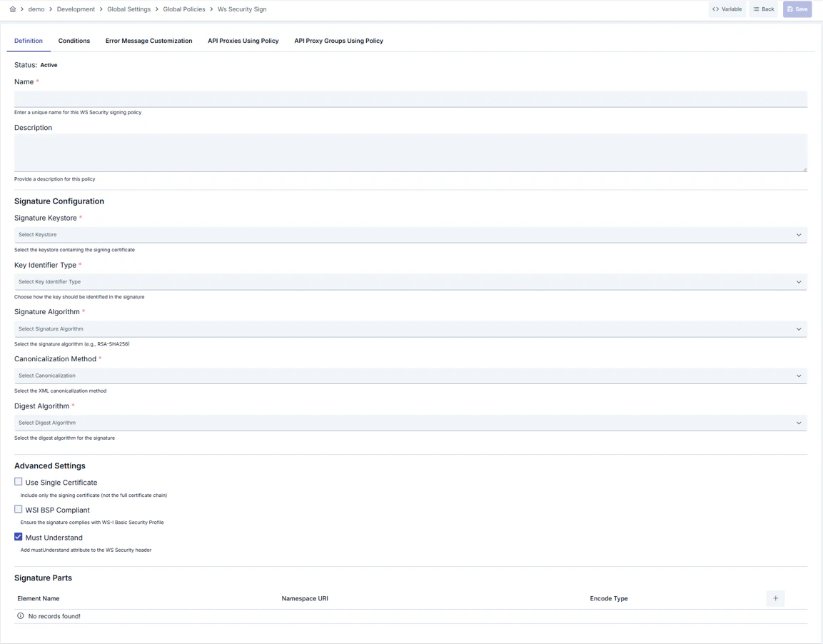This screenshot has width=823, height=644.
Task: Click the Must Understand label
Action: point(54,538)
